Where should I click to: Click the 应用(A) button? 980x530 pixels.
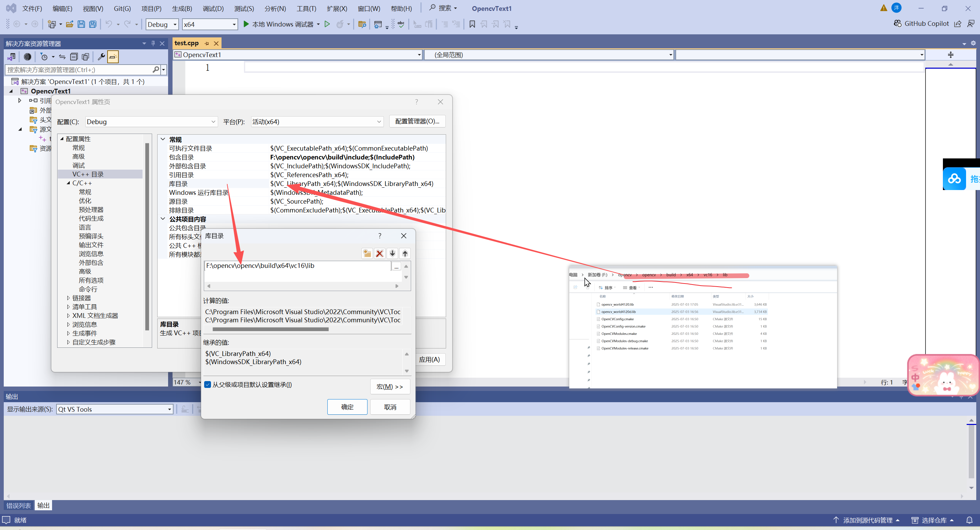pyautogui.click(x=429, y=359)
